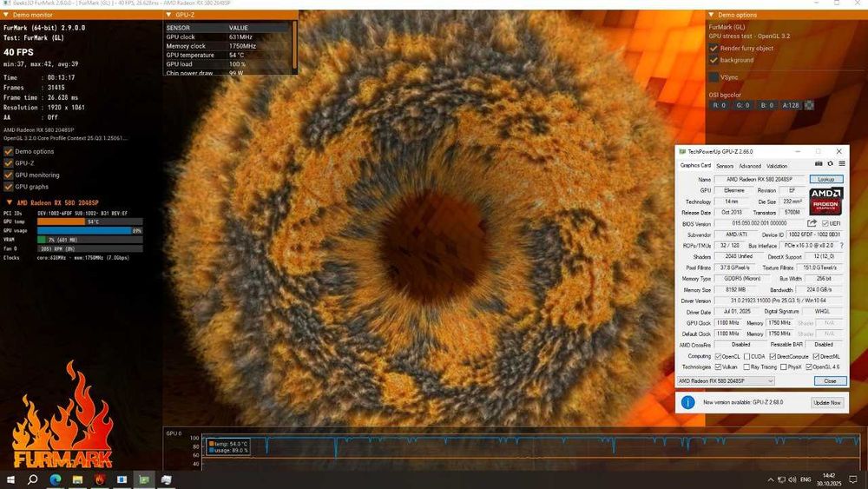
Task: Click the Lookup button
Action: [826, 180]
